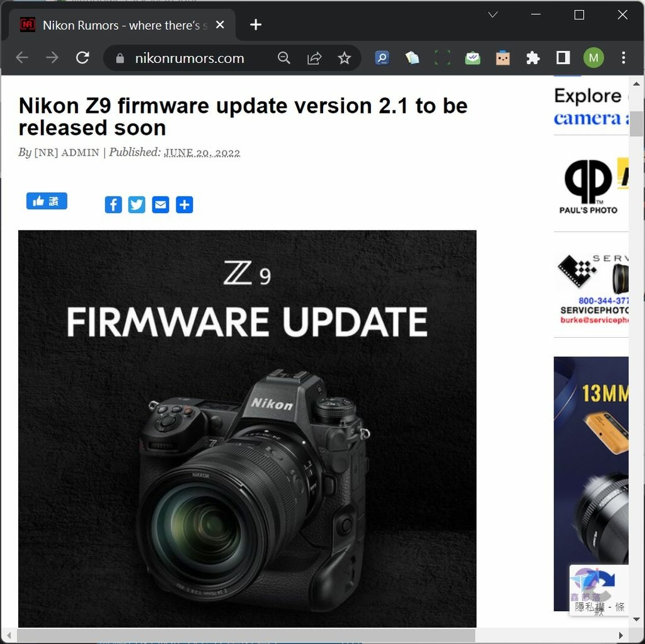Click horizontal scrollbar left arrow
This screenshot has height=644, width=645.
click(9, 635)
